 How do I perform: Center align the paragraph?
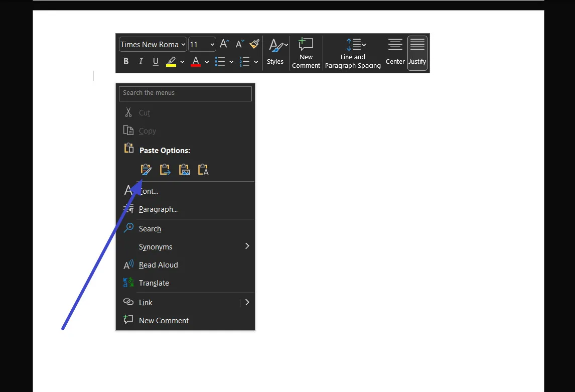click(395, 52)
